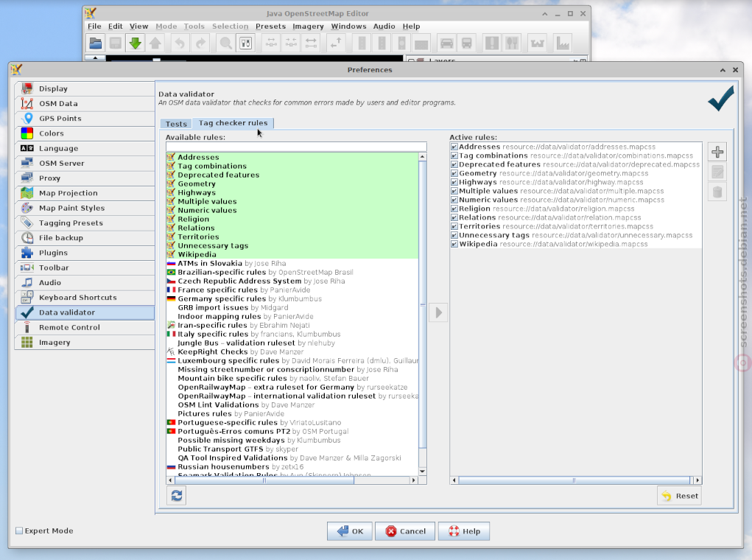
Task: Open the Imagery menu
Action: coord(308,27)
